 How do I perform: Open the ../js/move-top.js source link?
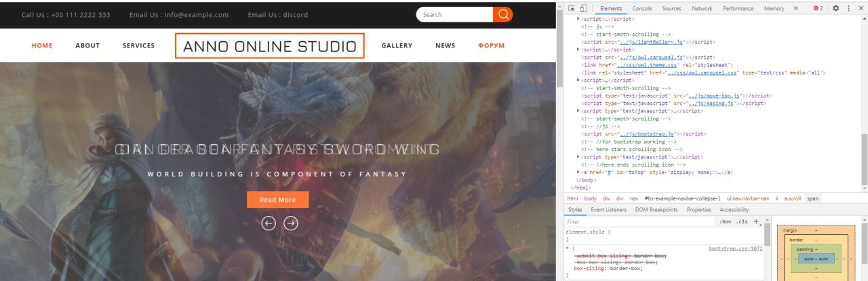pyautogui.click(x=715, y=95)
